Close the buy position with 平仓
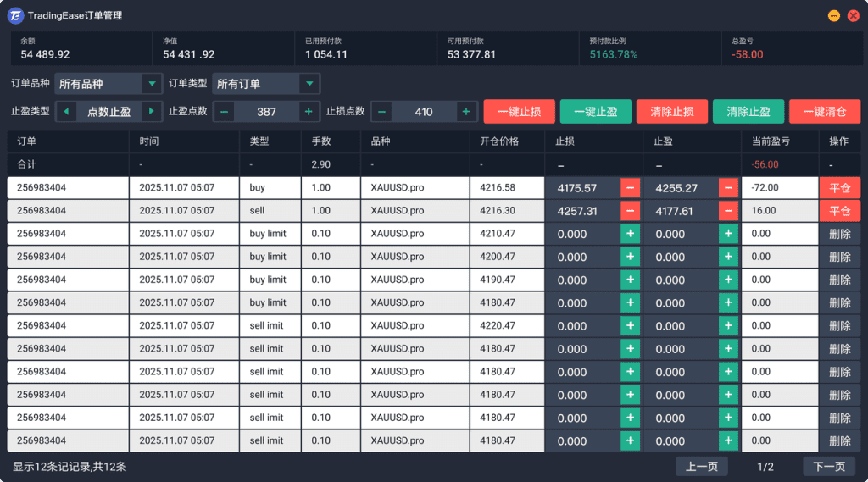The width and height of the screenshot is (868, 482). pos(839,188)
